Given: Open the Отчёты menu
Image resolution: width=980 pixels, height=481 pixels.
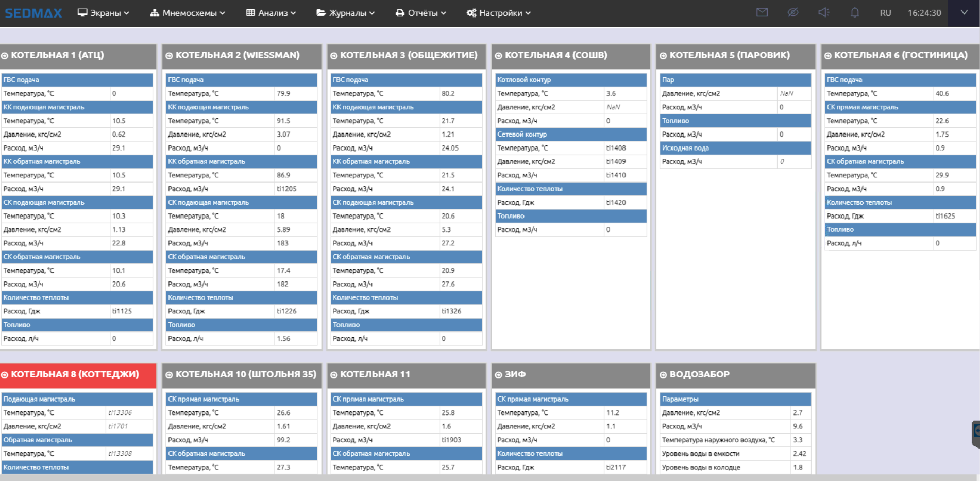Looking at the screenshot, I should 420,13.
